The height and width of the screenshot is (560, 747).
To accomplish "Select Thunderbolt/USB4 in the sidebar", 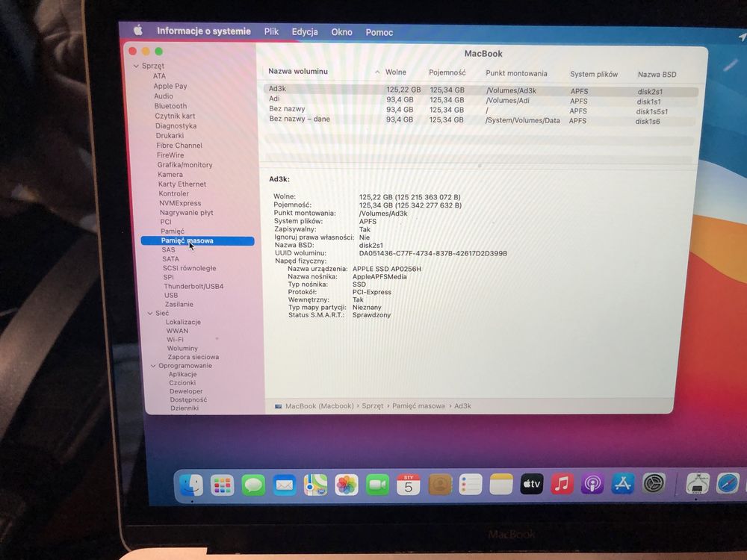I will point(193,286).
